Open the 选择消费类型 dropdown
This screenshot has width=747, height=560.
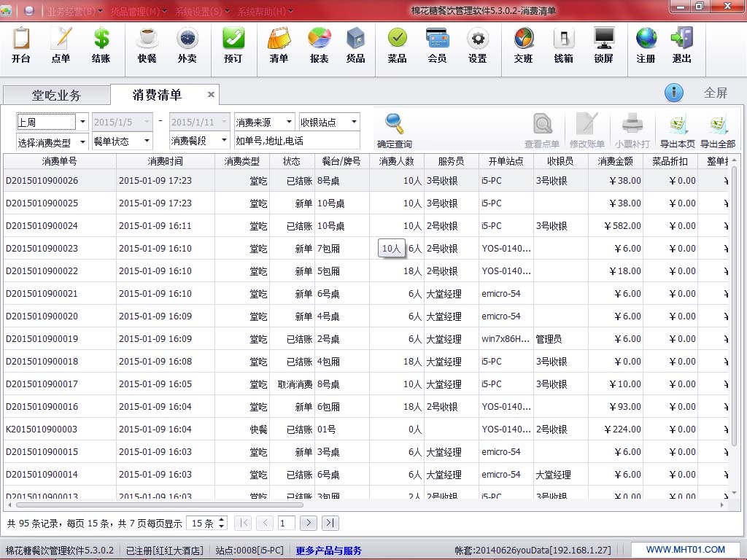[x=82, y=141]
